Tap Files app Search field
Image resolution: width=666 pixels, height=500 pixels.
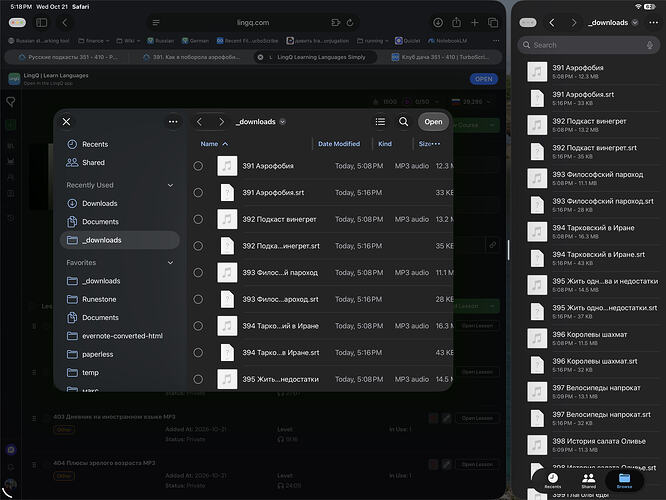click(588, 45)
